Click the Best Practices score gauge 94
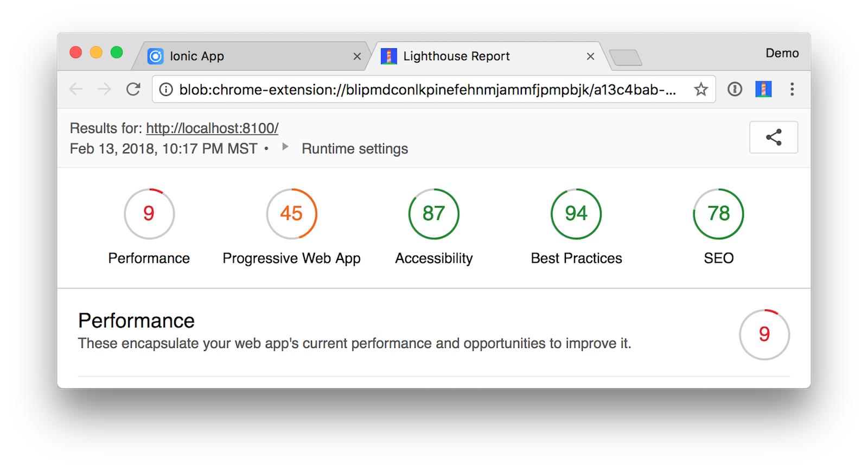868x470 pixels. pos(576,214)
